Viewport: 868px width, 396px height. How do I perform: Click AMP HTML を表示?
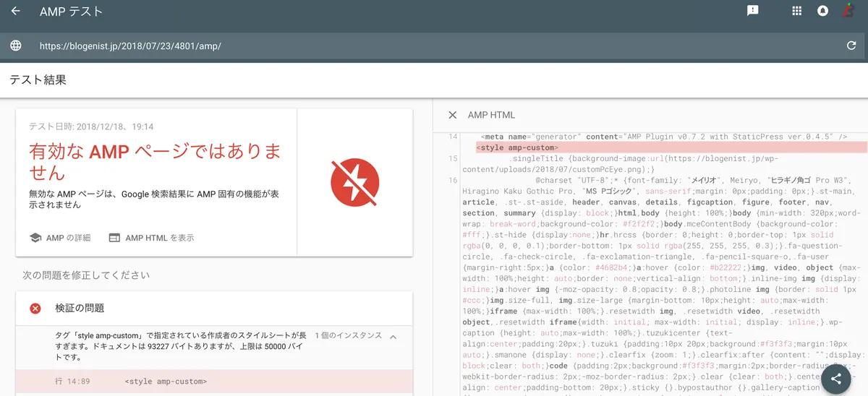coord(151,238)
